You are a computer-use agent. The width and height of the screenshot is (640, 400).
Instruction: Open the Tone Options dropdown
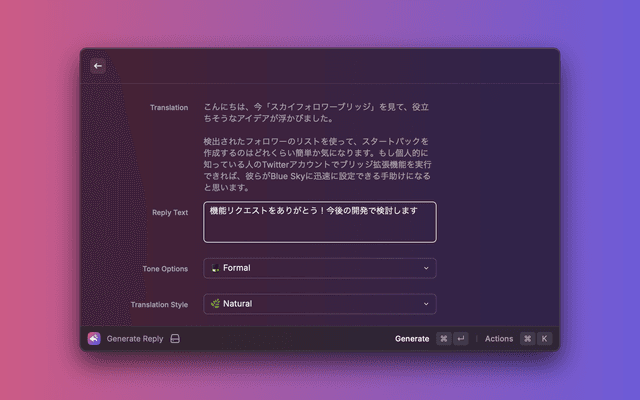click(320, 268)
